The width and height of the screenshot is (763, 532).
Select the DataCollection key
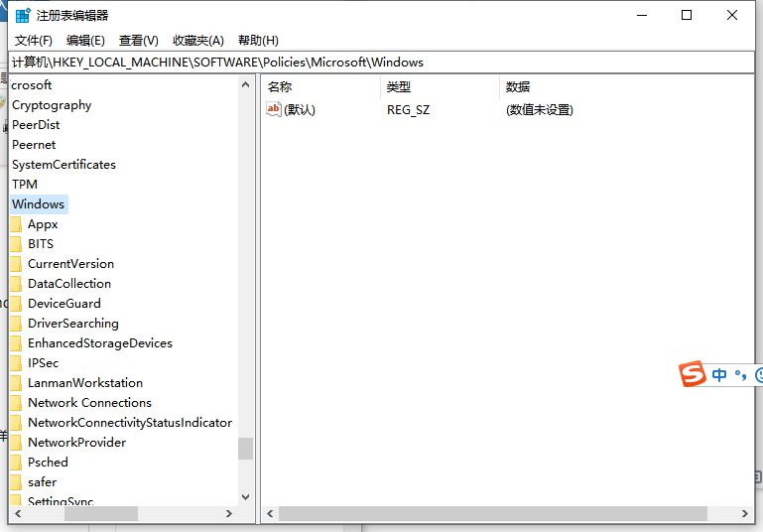click(69, 284)
